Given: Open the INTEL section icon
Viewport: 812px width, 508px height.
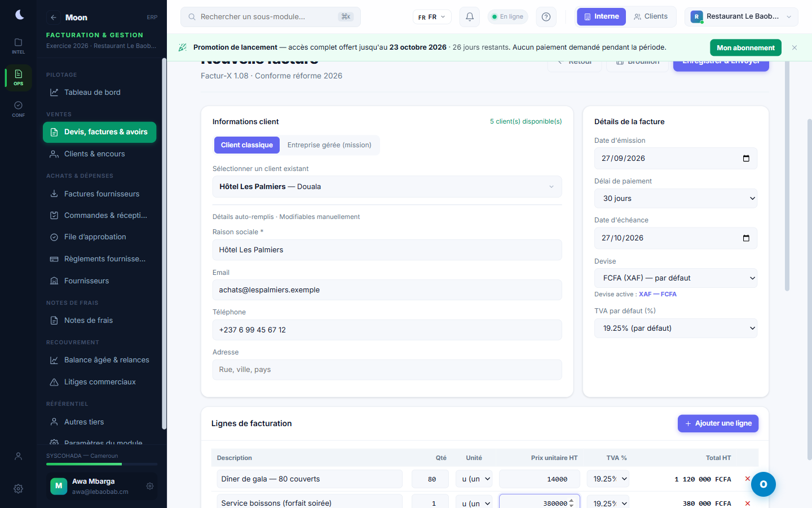Looking at the screenshot, I should coord(19,46).
